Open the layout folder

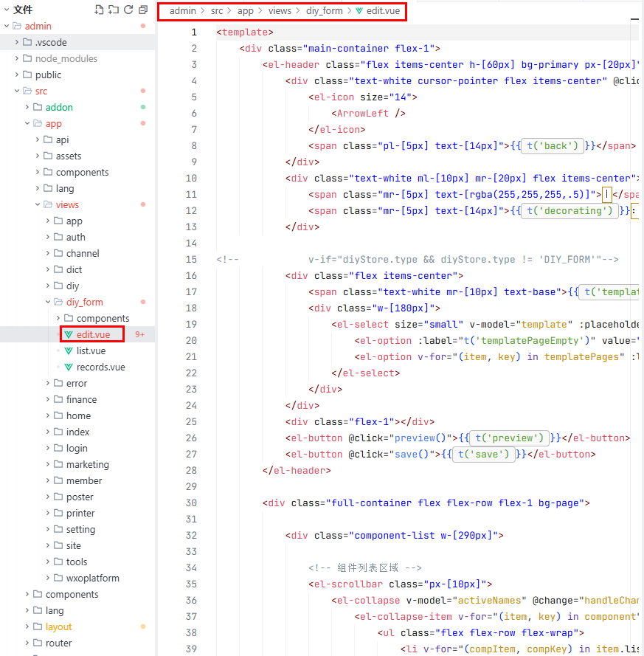pos(58,626)
